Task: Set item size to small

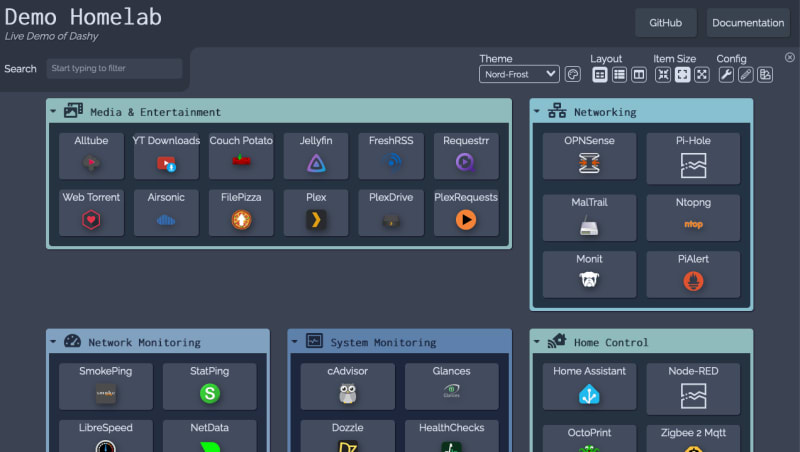Action: coord(663,74)
